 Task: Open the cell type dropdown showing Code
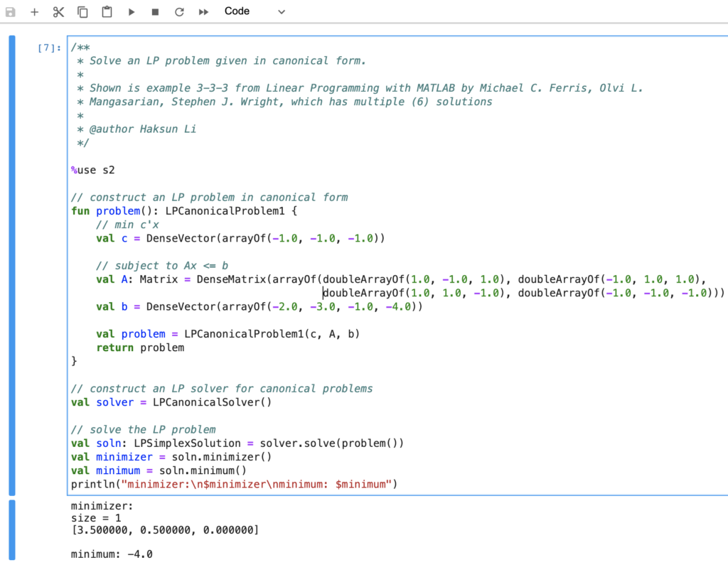click(x=237, y=11)
